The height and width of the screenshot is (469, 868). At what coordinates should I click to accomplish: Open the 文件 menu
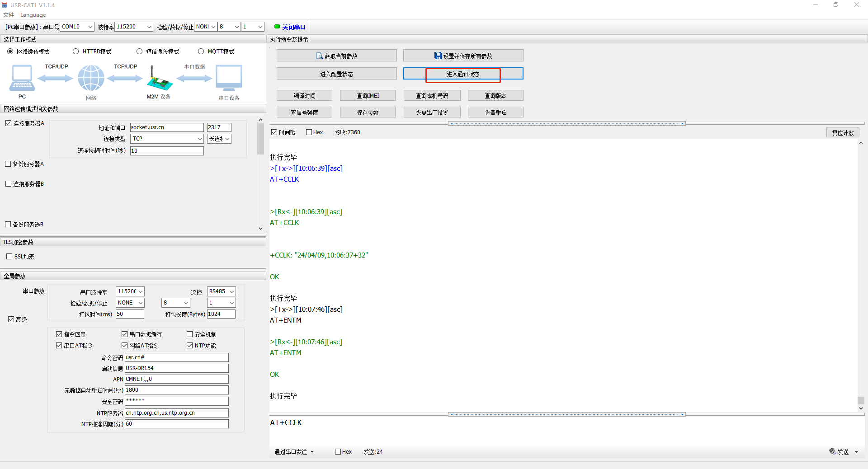point(8,15)
